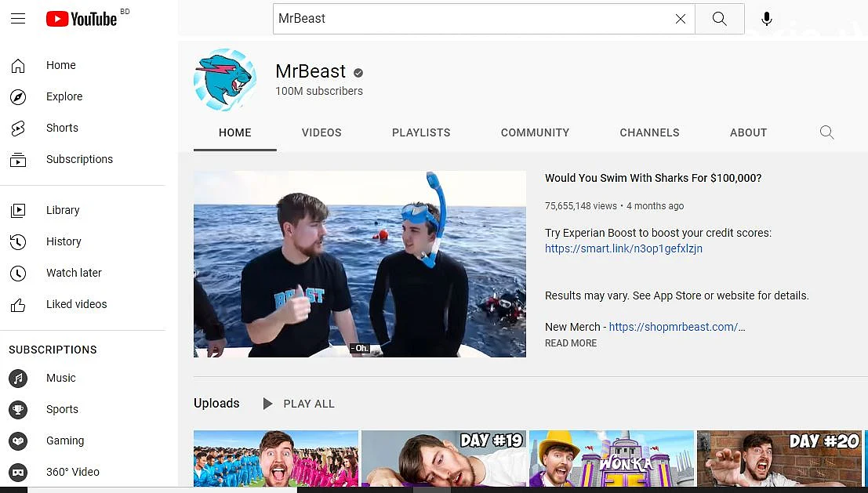Open 'Would You Swim With Sharks' title

click(653, 178)
